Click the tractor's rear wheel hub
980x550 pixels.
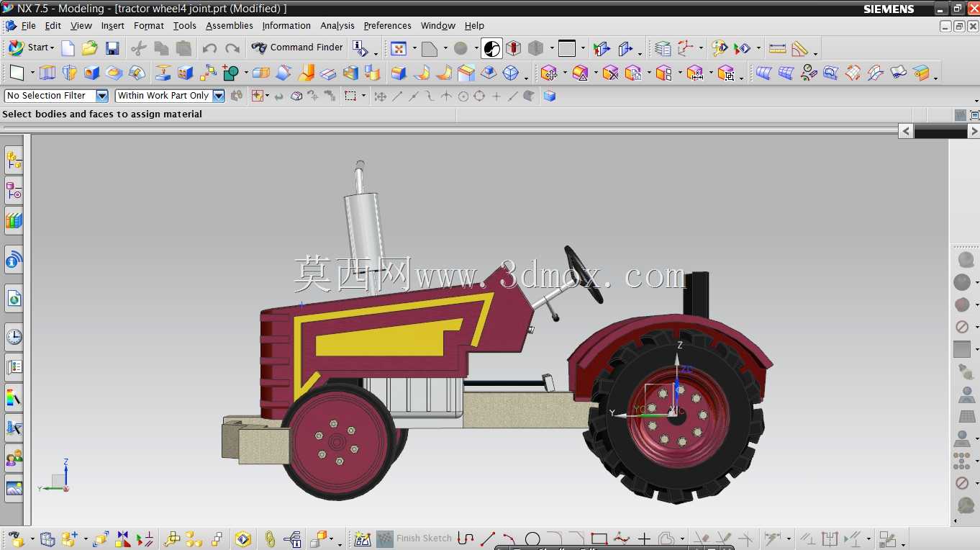click(x=678, y=415)
